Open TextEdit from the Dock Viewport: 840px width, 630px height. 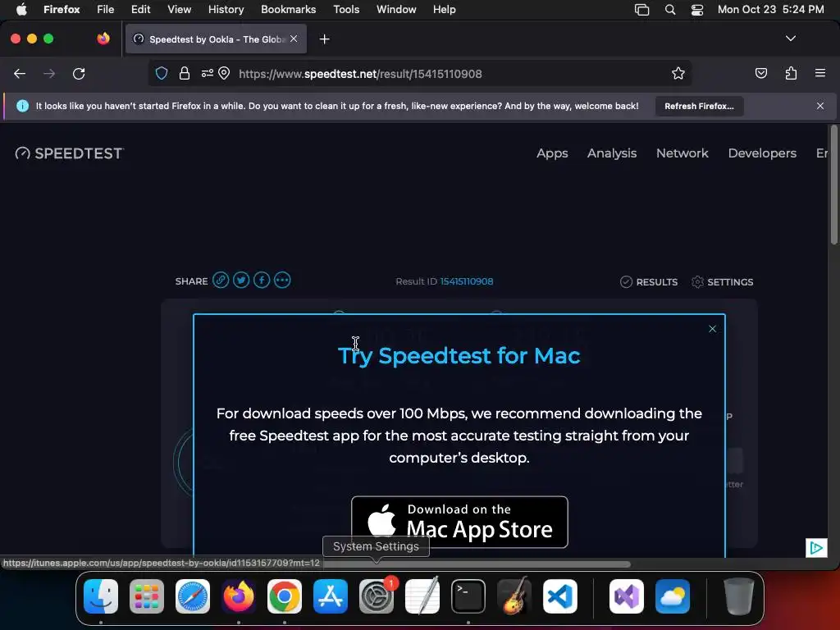[x=422, y=596]
